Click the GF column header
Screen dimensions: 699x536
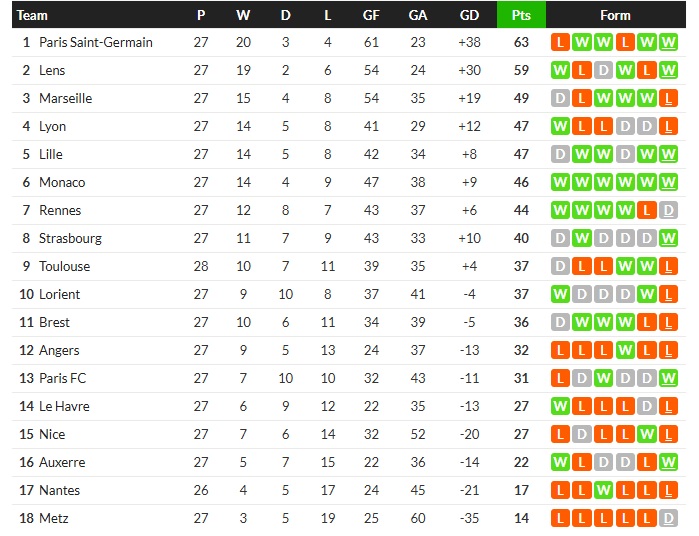(x=371, y=15)
